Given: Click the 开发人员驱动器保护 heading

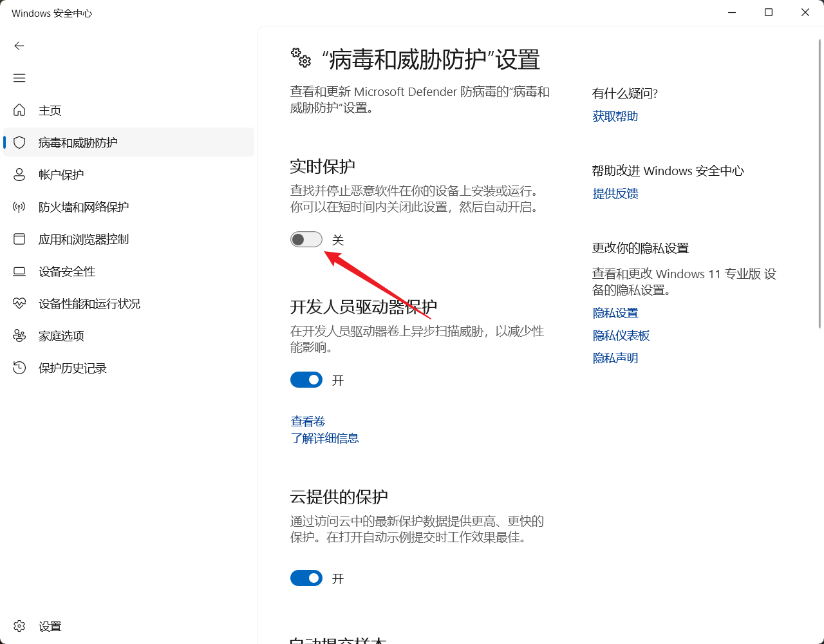Looking at the screenshot, I should pos(364,307).
